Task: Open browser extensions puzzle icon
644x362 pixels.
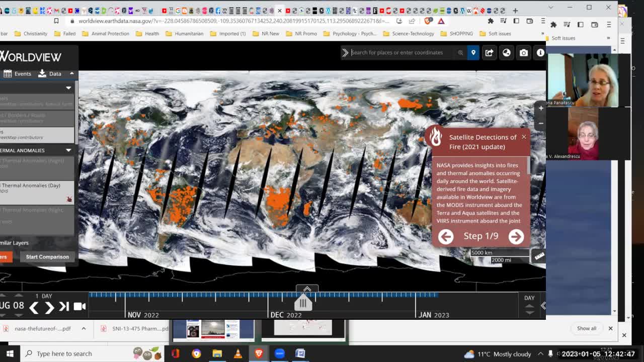Action: pyautogui.click(x=491, y=21)
